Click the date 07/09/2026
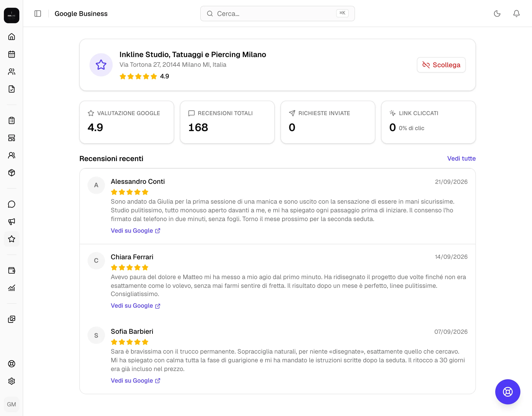Screen dimensions: 532x416 click(451, 332)
